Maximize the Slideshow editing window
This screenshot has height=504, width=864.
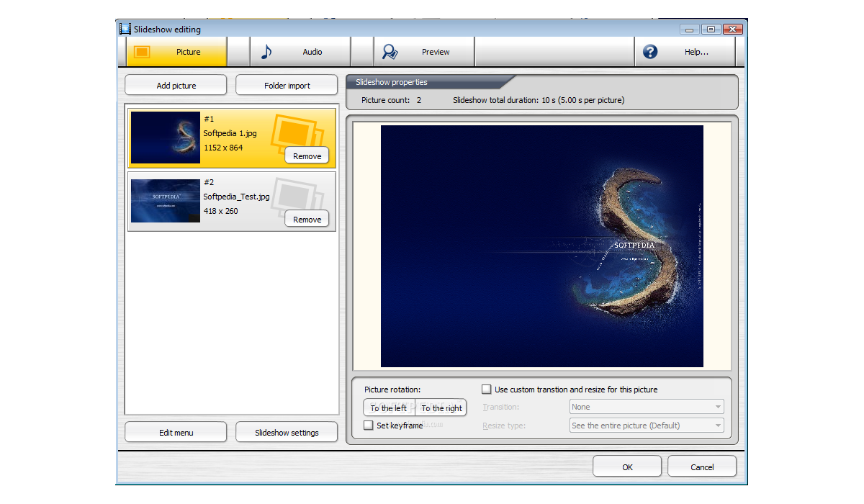tap(711, 29)
